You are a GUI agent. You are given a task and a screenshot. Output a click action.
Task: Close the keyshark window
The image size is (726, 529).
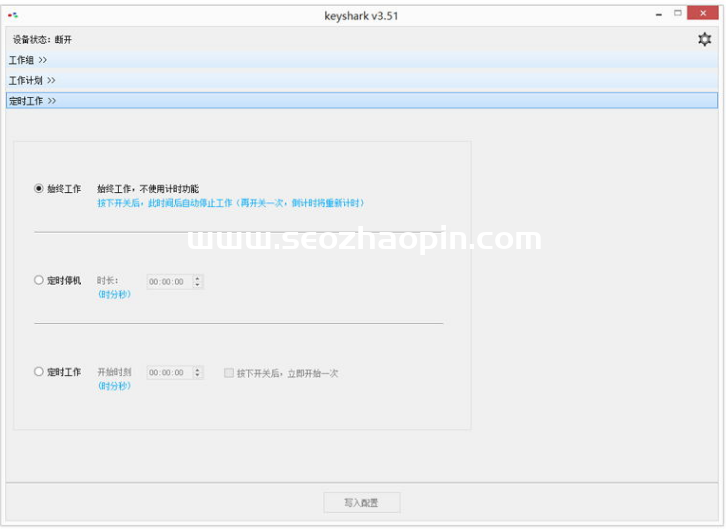pos(706,14)
